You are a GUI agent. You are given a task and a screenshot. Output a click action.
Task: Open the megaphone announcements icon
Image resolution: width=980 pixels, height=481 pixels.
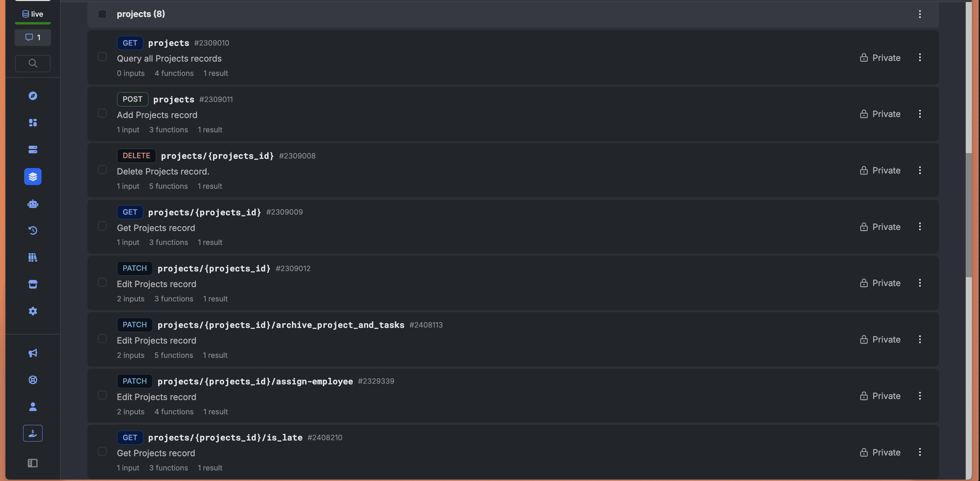[x=33, y=353]
